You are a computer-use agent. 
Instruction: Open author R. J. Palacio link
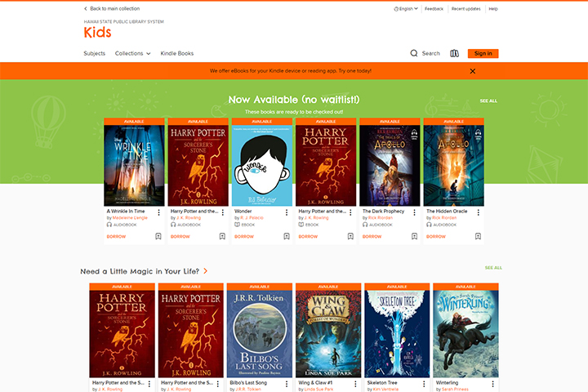252,218
